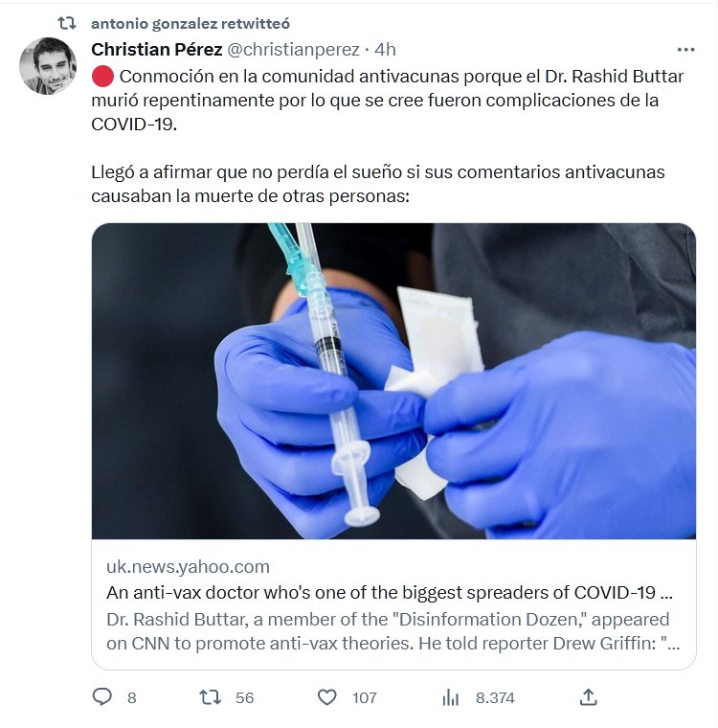The width and height of the screenshot is (718, 728).
Task: Retweet the post via the arrows icon
Action: pyautogui.click(x=208, y=697)
